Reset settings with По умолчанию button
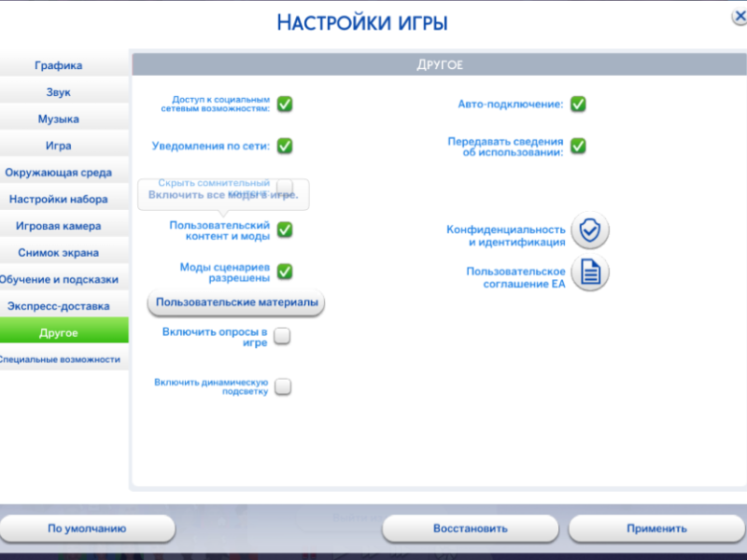The height and width of the screenshot is (560, 747). [x=87, y=528]
